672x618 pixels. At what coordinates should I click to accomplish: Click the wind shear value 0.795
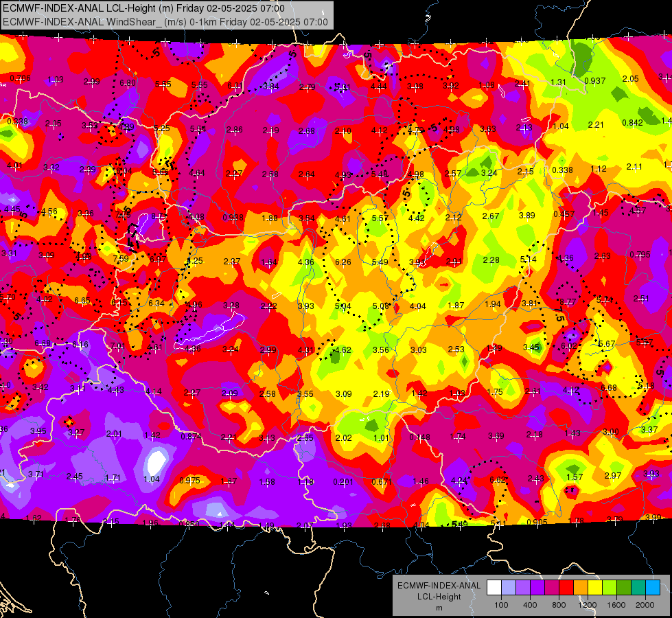coord(640,255)
